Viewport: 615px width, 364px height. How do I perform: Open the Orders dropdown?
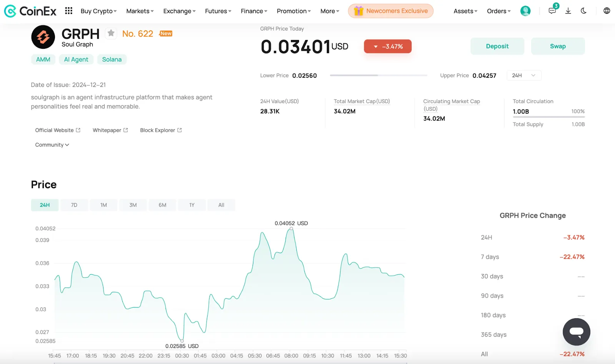click(499, 11)
